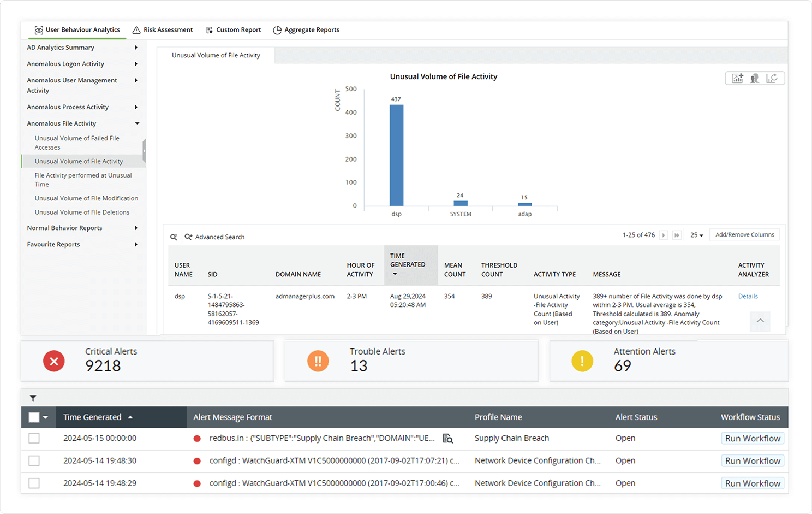Click the add chart icon above the graph
The width and height of the screenshot is (812, 514).
[737, 79]
